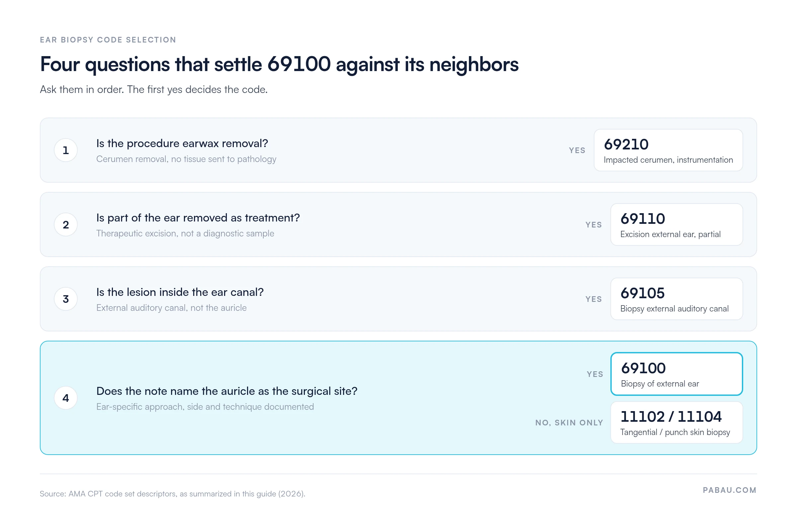797x532 pixels.
Task: Click 'Is part of the ear removed' question
Action: (198, 218)
